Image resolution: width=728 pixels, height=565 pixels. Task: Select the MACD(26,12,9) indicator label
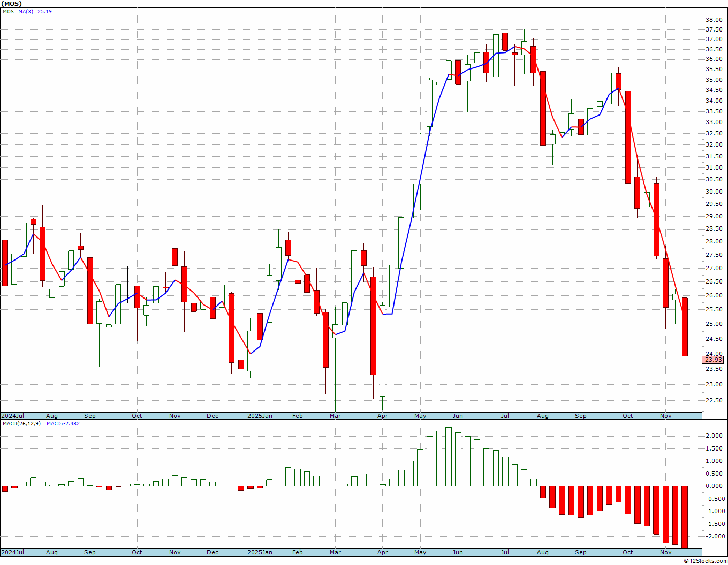pos(21,424)
